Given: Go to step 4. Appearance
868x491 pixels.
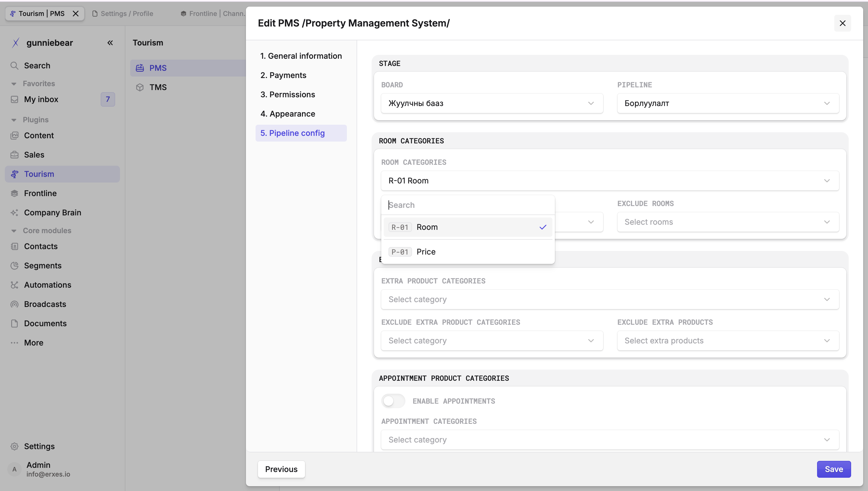Looking at the screenshot, I should pyautogui.click(x=301, y=114).
